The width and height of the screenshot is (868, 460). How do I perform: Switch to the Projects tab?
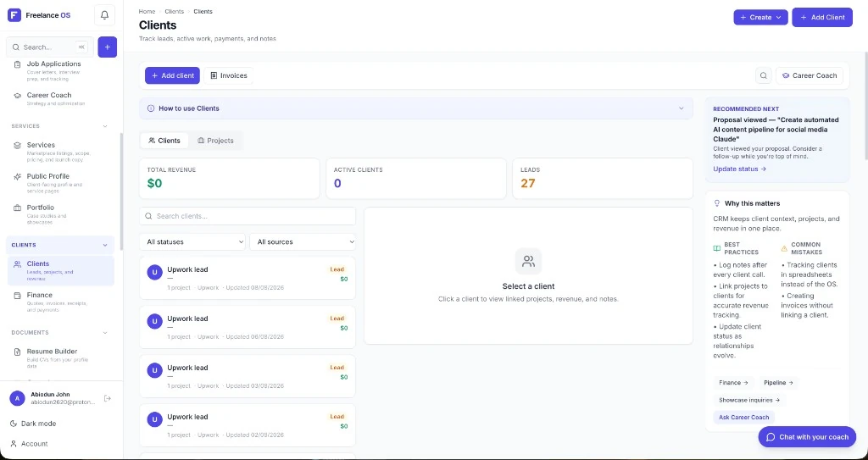(x=216, y=141)
